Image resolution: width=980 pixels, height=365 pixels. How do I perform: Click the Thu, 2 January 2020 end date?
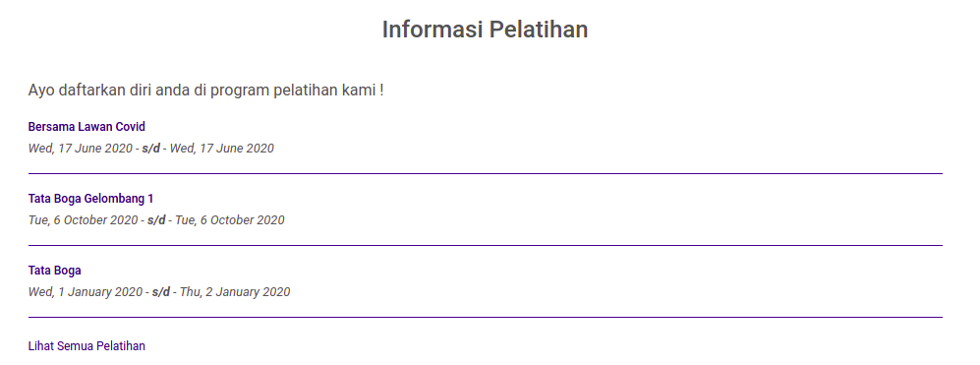[235, 292]
